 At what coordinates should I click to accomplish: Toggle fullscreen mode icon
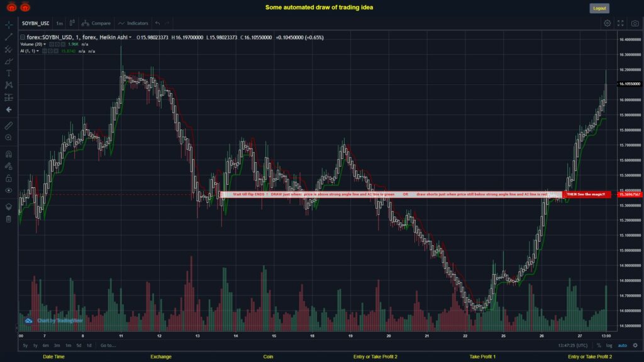coord(621,23)
